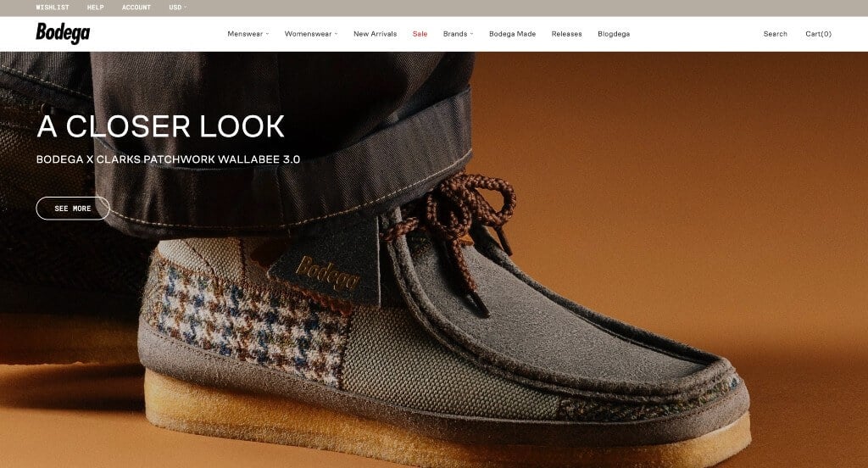
Task: Expand the Menswear menu
Action: pos(248,34)
